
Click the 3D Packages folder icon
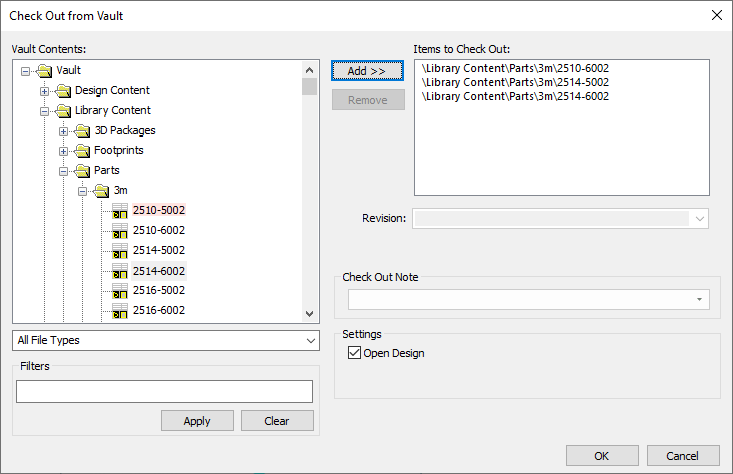(x=83, y=131)
